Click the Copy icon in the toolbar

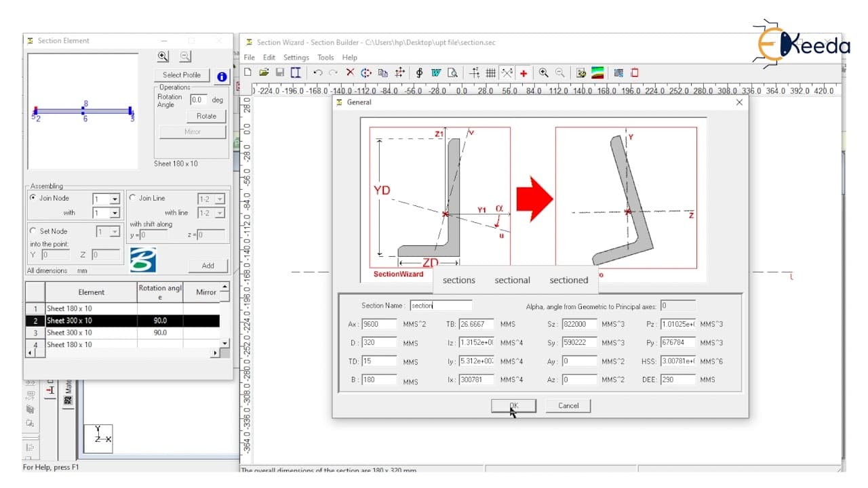[x=383, y=73]
